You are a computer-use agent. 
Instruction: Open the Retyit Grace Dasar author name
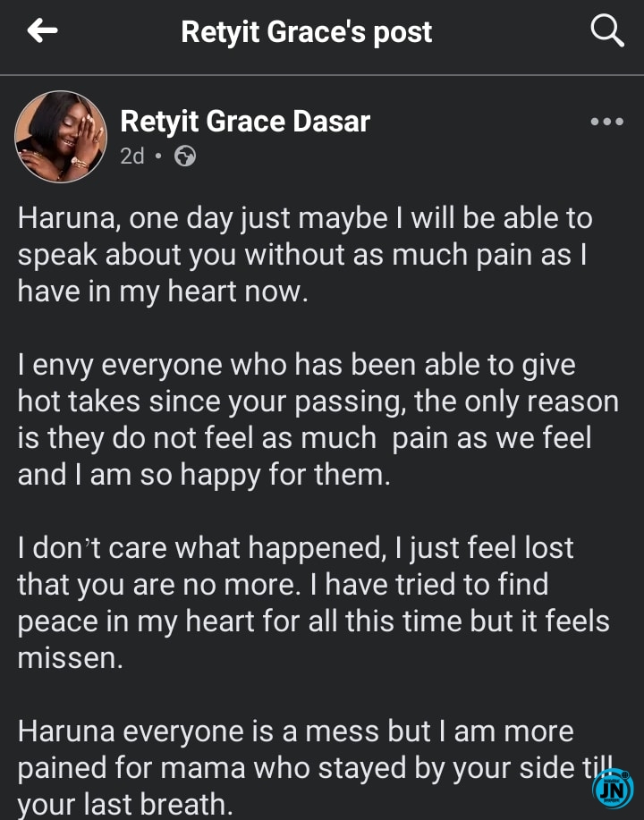point(245,122)
